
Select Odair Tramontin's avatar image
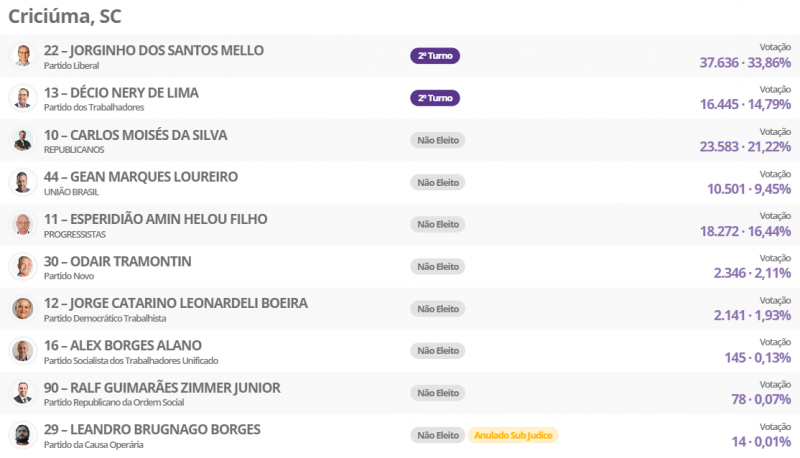[22, 267]
